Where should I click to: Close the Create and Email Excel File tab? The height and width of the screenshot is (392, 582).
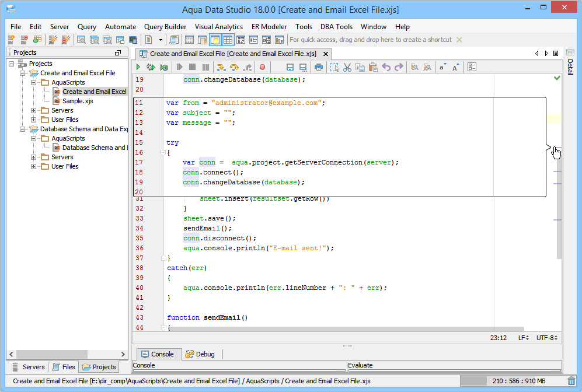click(x=326, y=54)
